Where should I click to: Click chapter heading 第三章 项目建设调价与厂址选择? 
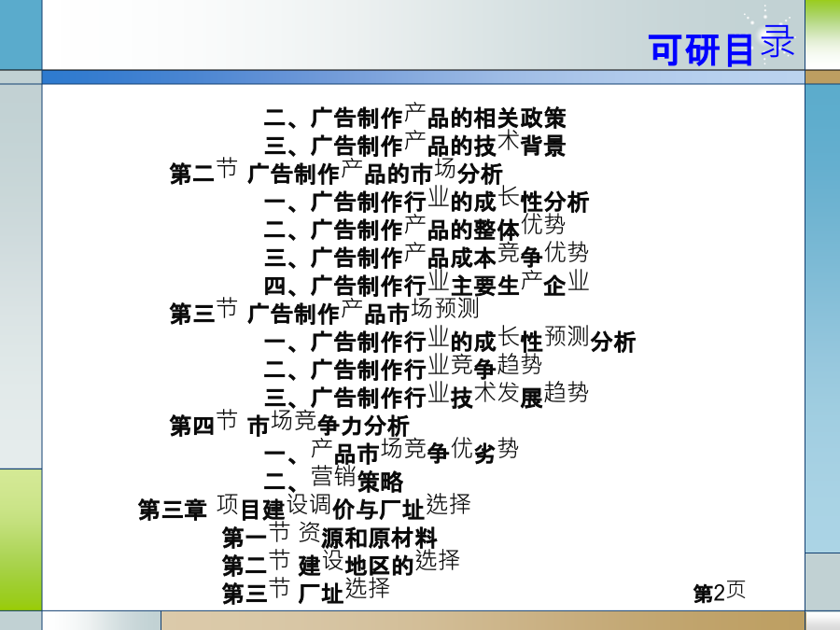tap(304, 508)
